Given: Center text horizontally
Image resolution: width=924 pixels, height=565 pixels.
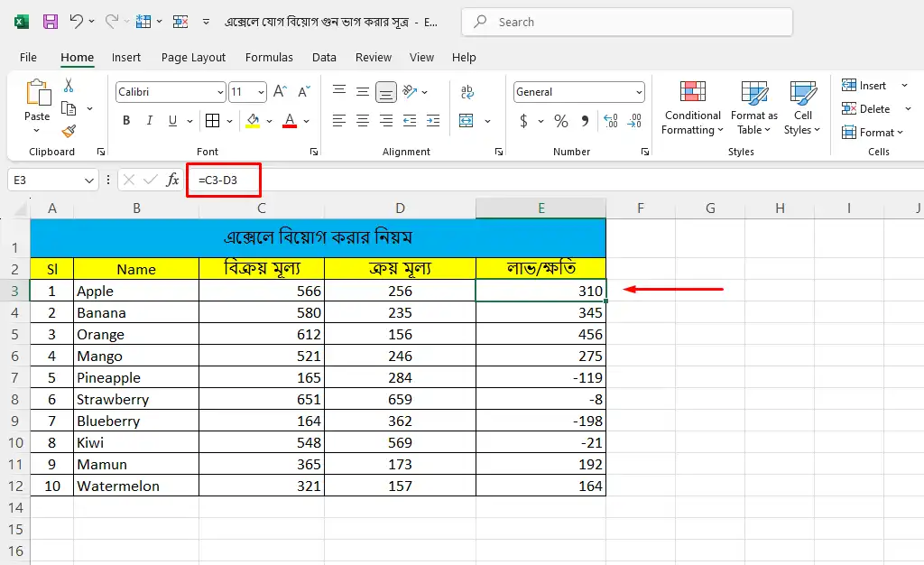Looking at the screenshot, I should pyautogui.click(x=363, y=121).
